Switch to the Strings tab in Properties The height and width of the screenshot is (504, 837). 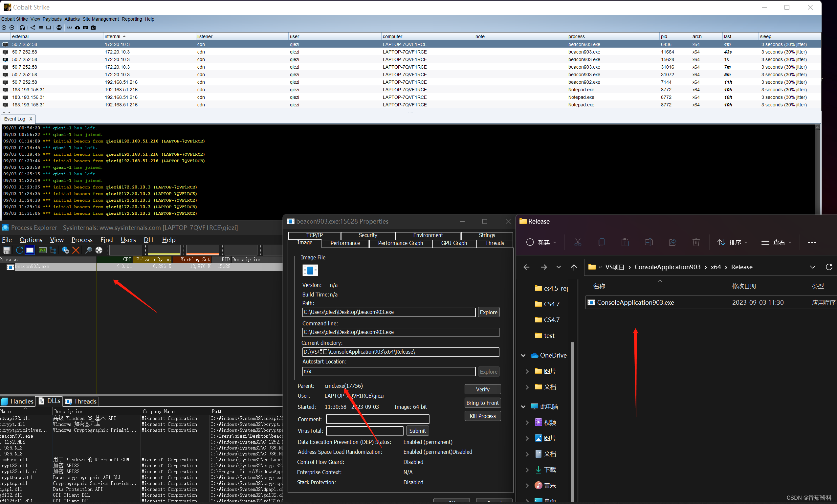pos(487,235)
